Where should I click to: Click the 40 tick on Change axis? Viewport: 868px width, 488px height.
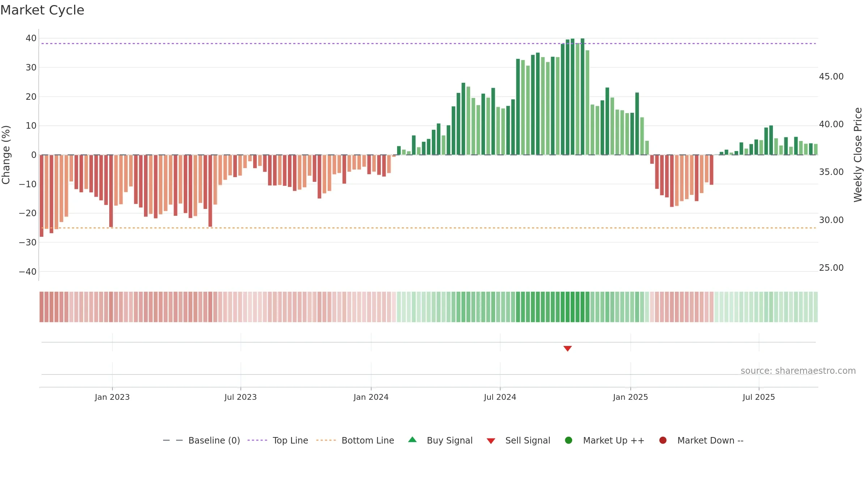31,38
